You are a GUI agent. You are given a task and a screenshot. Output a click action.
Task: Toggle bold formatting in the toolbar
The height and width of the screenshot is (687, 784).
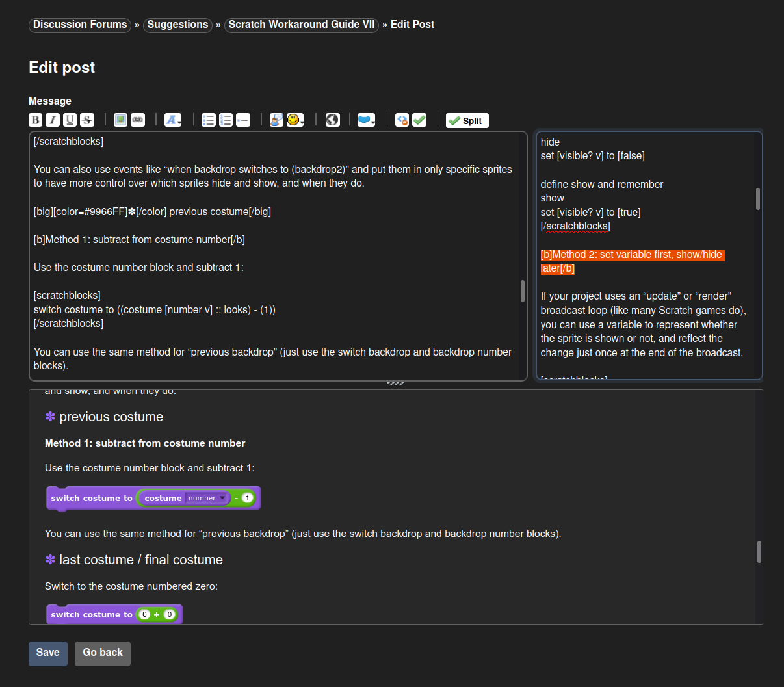[36, 120]
